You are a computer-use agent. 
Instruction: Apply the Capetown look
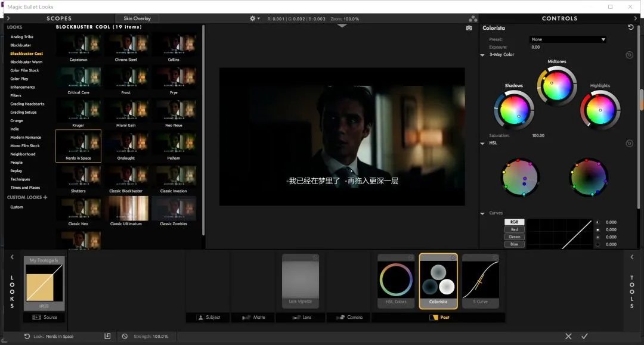click(x=79, y=47)
